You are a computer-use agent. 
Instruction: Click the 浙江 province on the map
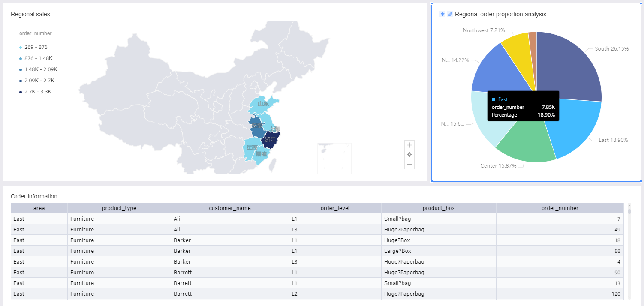pyautogui.click(x=270, y=140)
